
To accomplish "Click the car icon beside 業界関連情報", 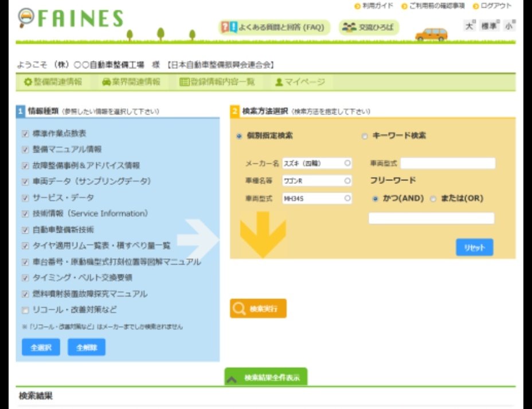I will (106, 82).
